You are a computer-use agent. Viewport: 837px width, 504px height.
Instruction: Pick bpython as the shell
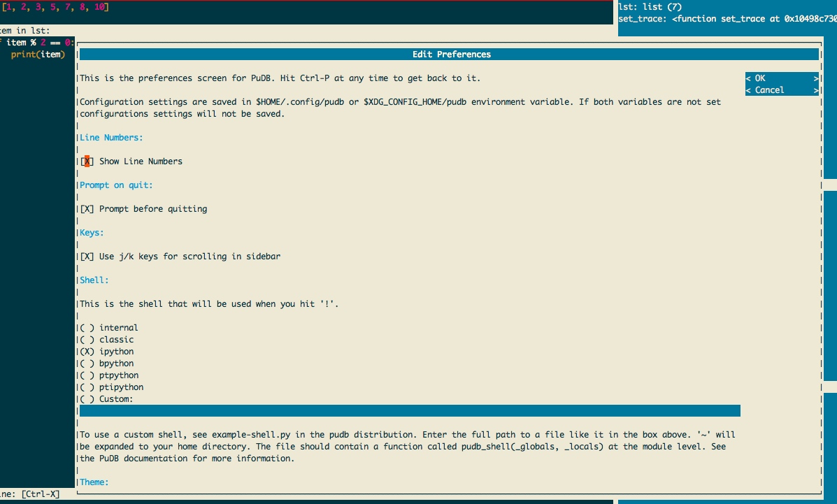click(107, 363)
